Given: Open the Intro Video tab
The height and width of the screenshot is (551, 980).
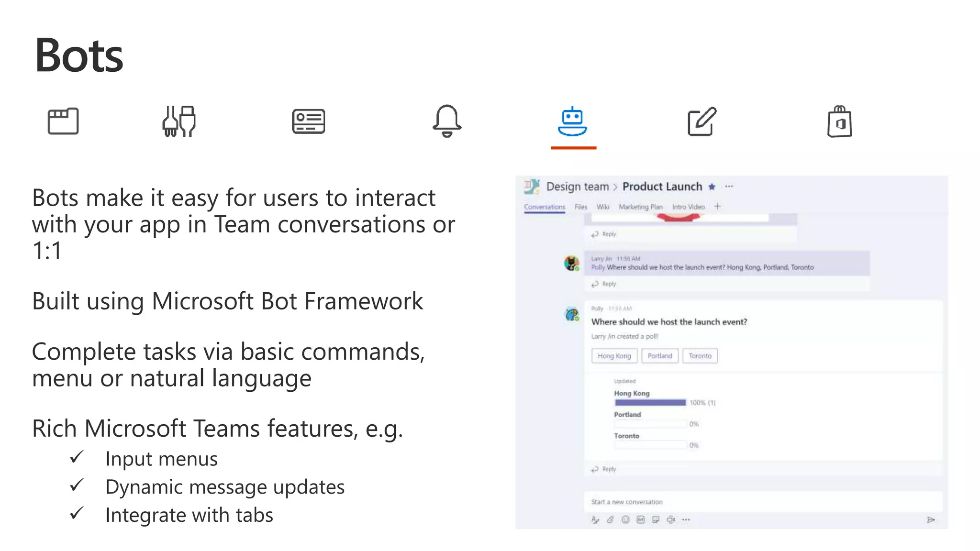Looking at the screenshot, I should point(689,207).
